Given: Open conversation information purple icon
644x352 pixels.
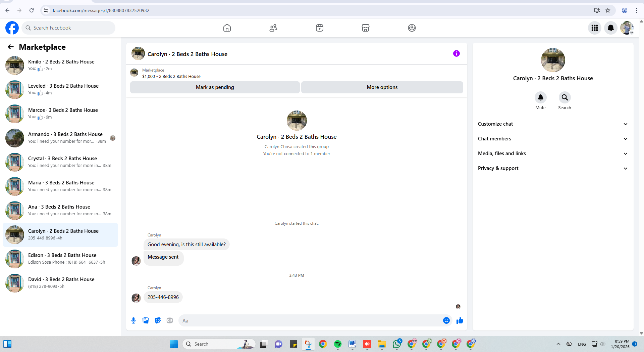Looking at the screenshot, I should click(x=457, y=53).
